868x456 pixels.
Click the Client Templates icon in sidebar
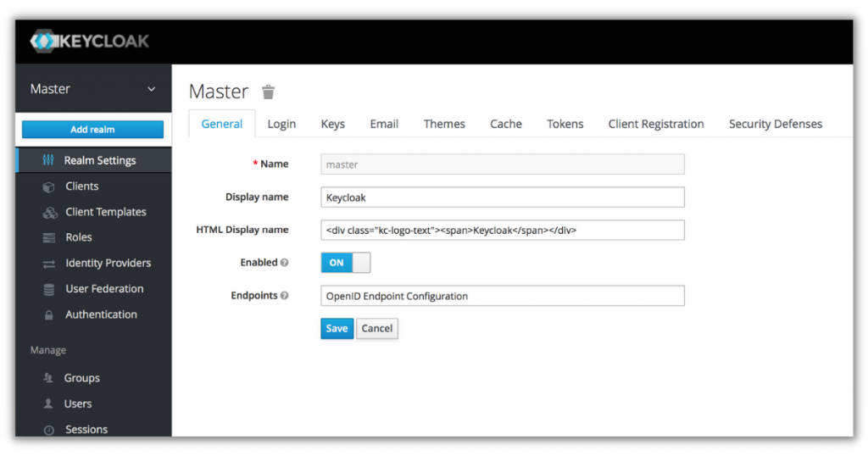pos(49,213)
